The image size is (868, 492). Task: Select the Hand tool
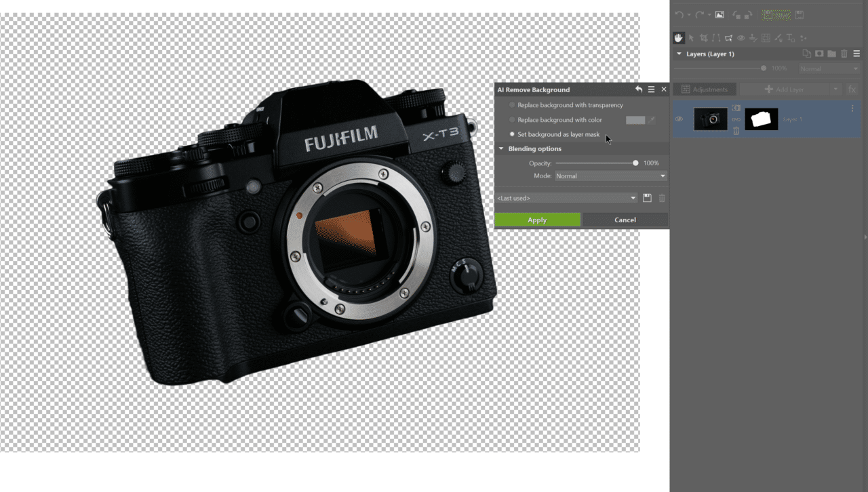pos(679,37)
